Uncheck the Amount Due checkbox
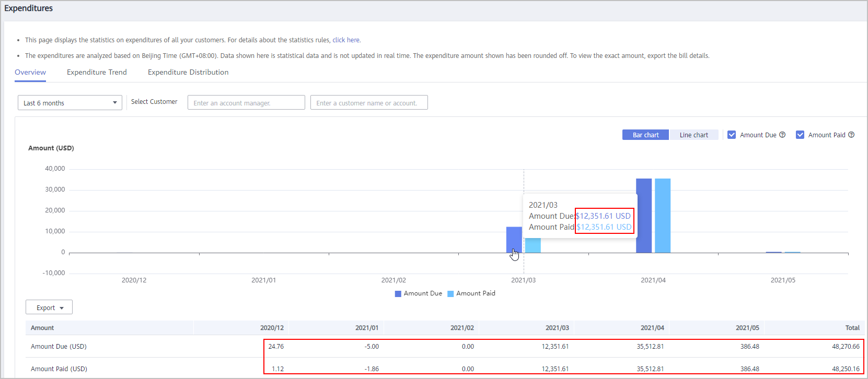The width and height of the screenshot is (868, 379). 732,135
